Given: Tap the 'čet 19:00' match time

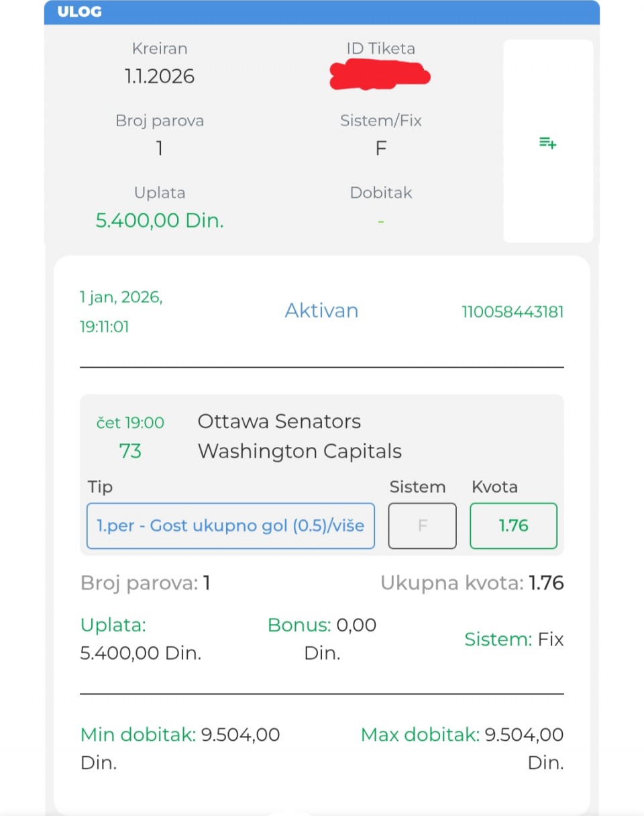Looking at the screenshot, I should point(130,422).
